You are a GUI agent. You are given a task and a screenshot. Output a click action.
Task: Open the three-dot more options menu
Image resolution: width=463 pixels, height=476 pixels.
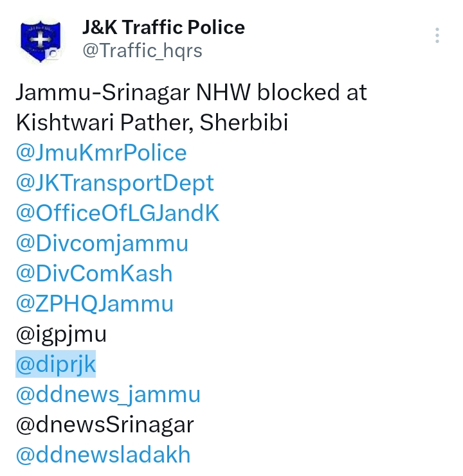[437, 35]
